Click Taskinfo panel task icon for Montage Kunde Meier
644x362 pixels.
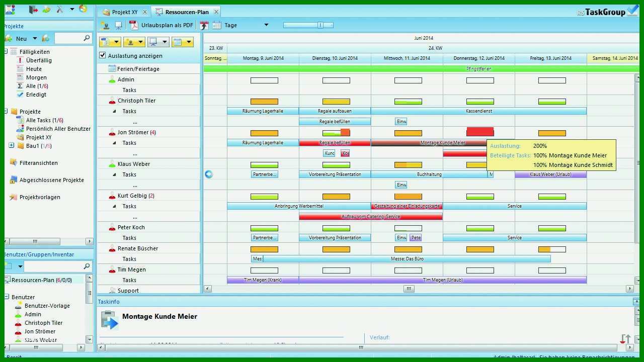110,320
